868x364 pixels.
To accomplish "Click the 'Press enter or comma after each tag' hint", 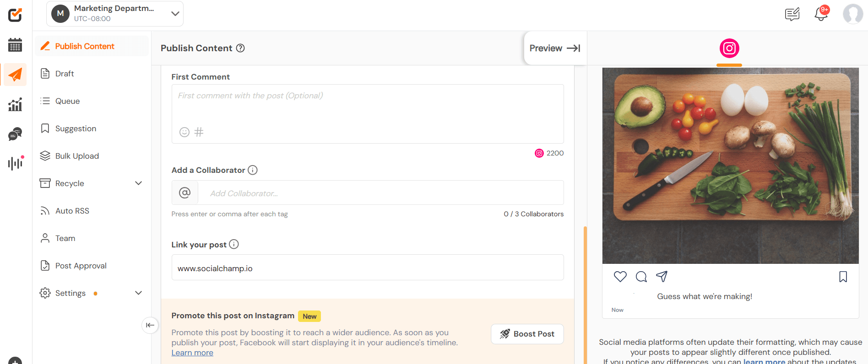I will click(230, 214).
